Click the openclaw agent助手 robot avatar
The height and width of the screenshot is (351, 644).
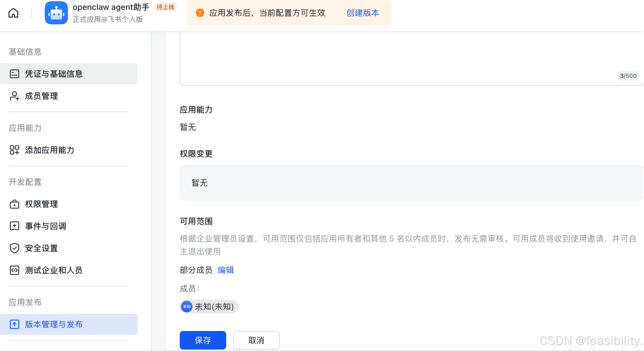(56, 13)
